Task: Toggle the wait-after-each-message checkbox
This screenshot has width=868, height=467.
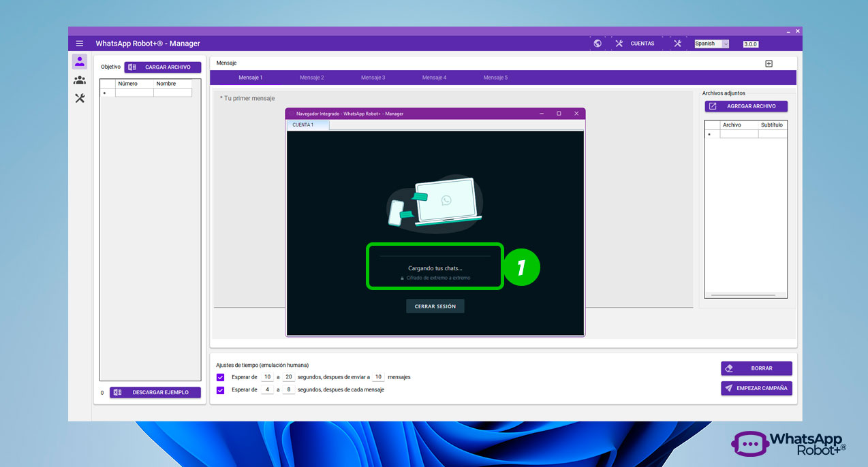Action: pyautogui.click(x=220, y=390)
